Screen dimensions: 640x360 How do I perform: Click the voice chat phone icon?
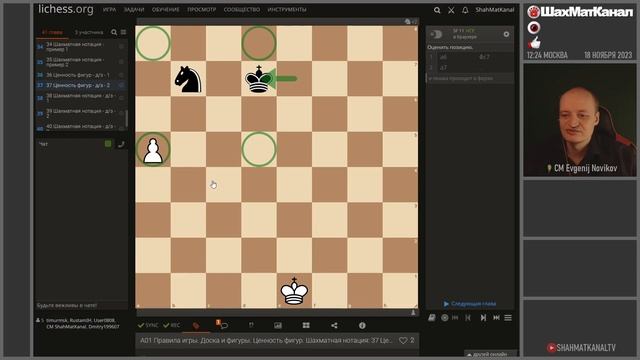click(x=121, y=144)
